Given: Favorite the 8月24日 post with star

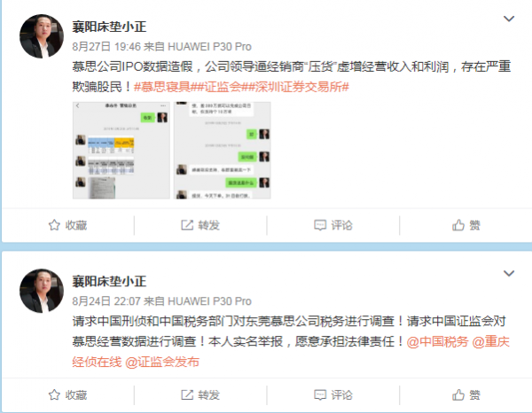Looking at the screenshot, I should tap(68, 394).
